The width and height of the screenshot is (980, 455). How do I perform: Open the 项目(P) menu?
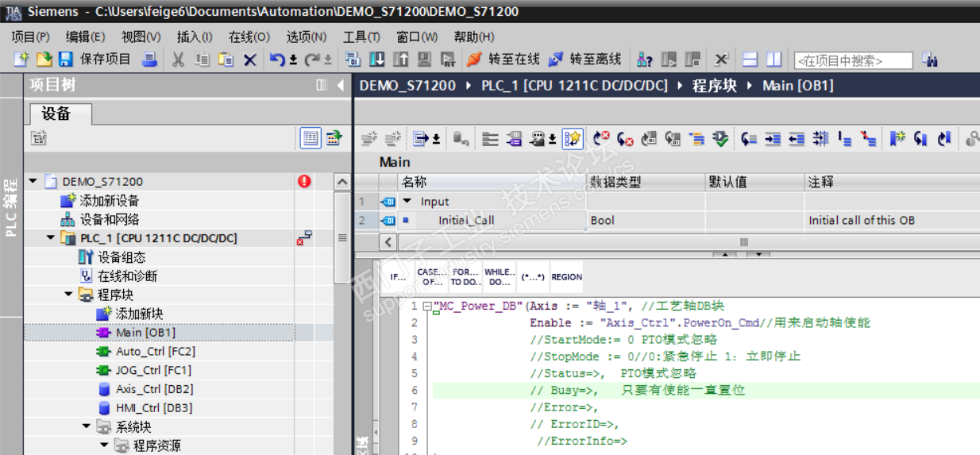pos(30,37)
